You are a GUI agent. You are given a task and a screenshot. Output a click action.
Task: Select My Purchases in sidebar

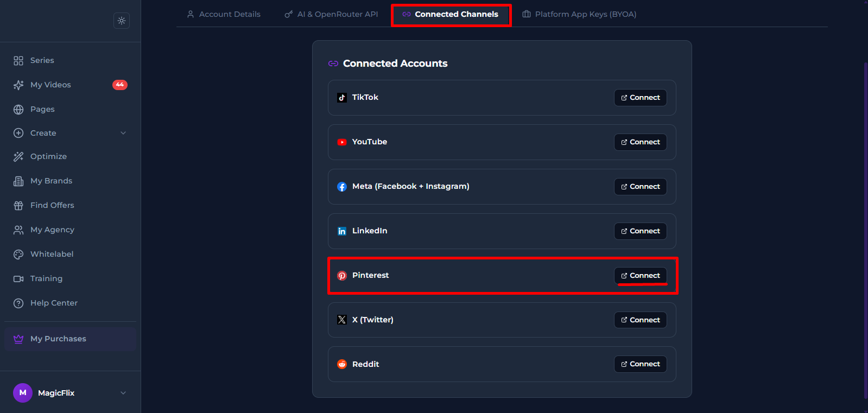click(70, 339)
